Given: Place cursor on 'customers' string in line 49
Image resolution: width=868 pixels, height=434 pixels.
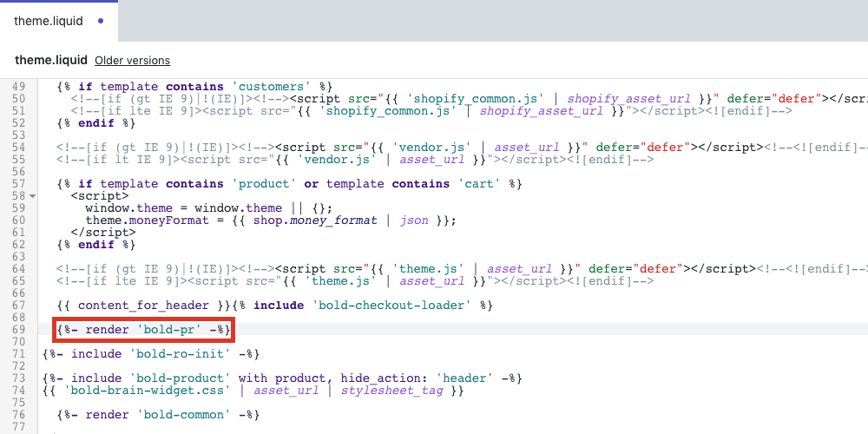Looking at the screenshot, I should click(272, 87).
